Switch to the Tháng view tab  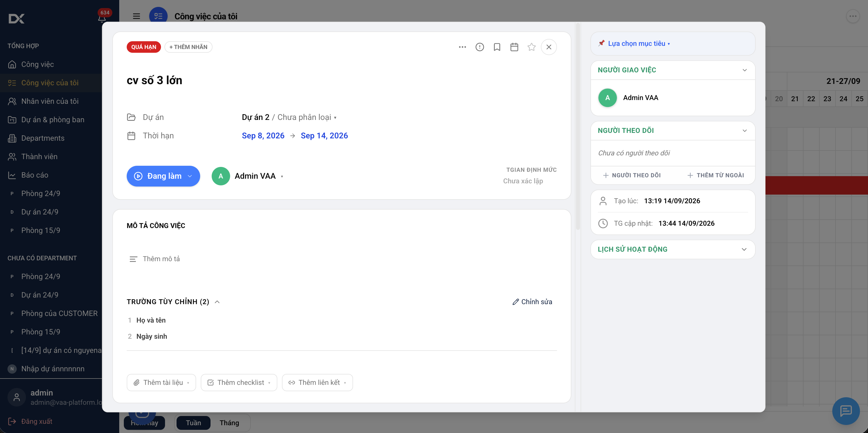pyautogui.click(x=229, y=423)
